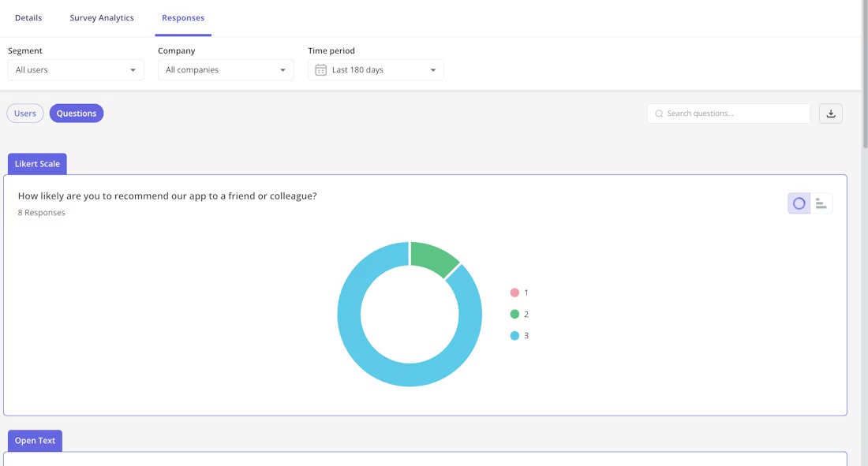
Task: Click the download responses icon
Action: [830, 113]
